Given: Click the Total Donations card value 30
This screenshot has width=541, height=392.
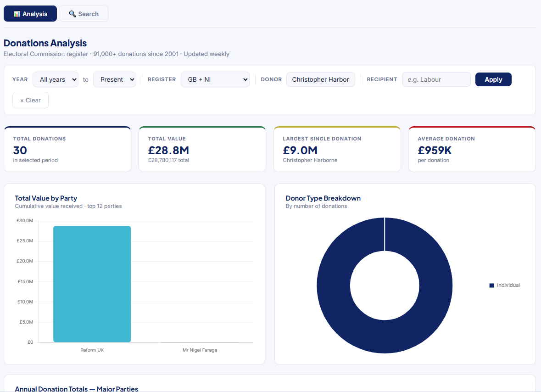Looking at the screenshot, I should [20, 151].
